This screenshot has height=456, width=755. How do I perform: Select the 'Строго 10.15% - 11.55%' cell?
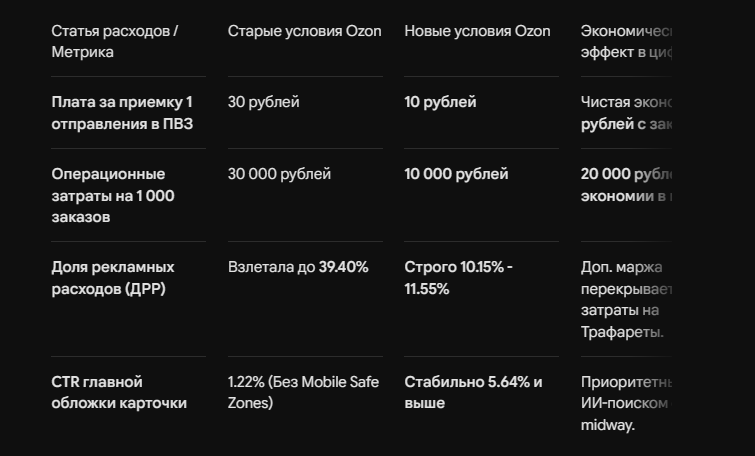point(458,278)
